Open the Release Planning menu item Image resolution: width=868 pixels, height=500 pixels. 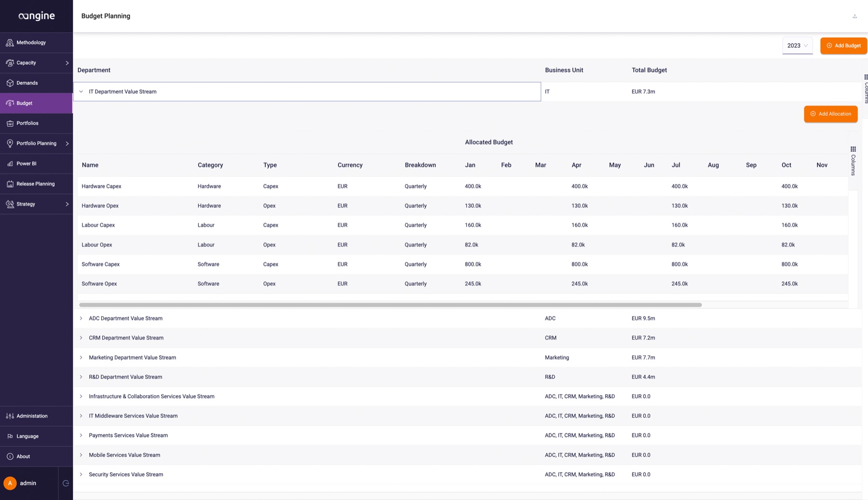coord(36,184)
